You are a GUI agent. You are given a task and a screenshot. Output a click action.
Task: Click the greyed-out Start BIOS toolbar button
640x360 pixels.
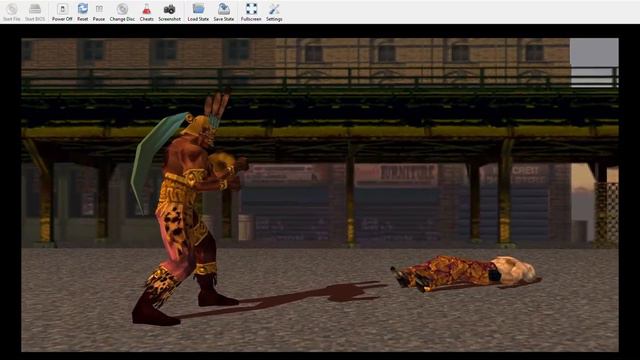35,12
